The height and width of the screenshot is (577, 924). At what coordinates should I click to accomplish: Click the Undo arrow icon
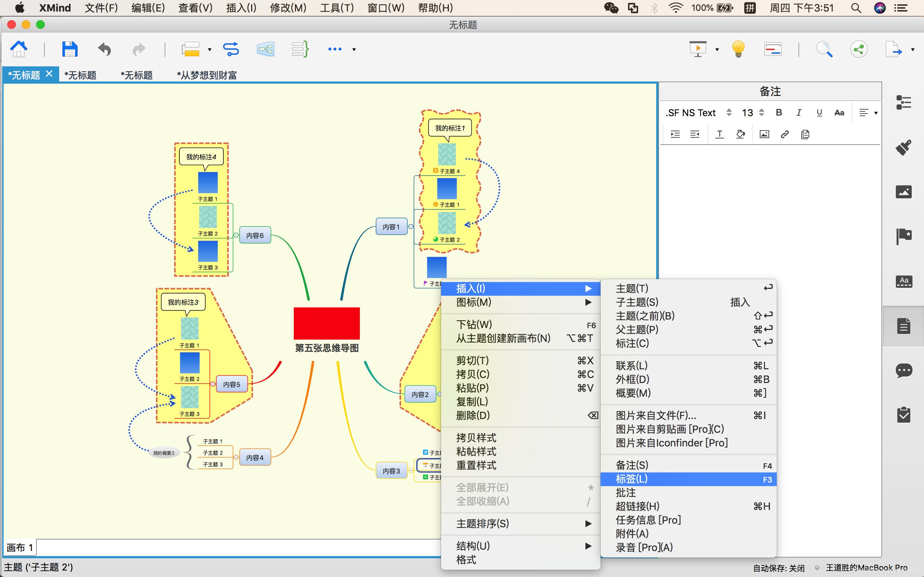click(104, 49)
